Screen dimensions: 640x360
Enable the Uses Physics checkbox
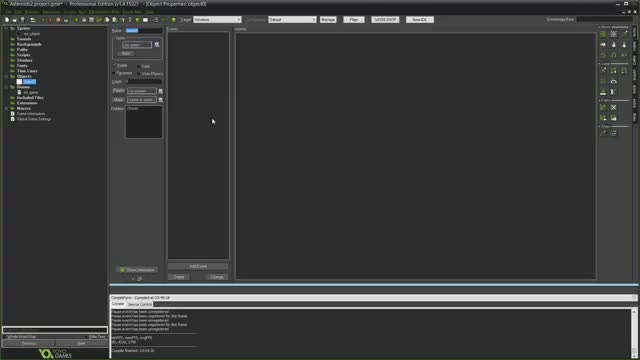[x=139, y=73]
